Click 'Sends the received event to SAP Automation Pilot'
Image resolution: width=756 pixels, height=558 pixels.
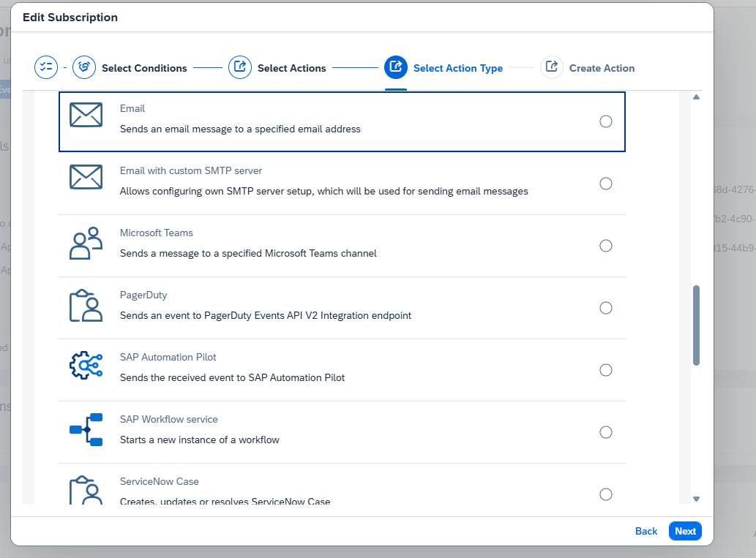coord(233,378)
